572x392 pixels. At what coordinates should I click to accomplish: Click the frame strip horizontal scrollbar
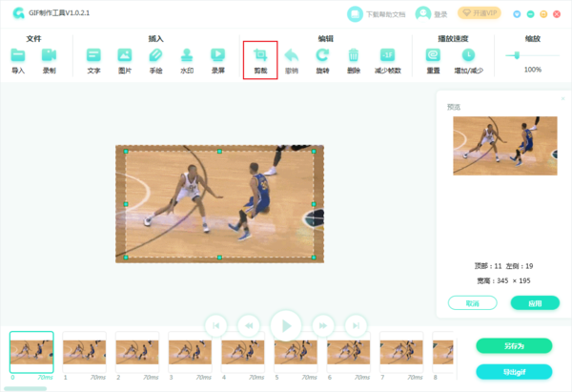click(25, 388)
